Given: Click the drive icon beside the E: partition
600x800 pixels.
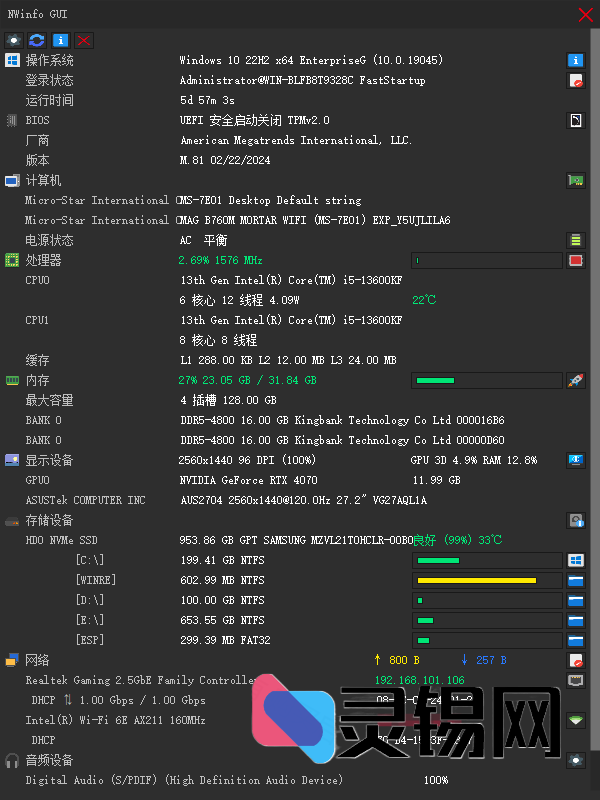Looking at the screenshot, I should point(576,620).
